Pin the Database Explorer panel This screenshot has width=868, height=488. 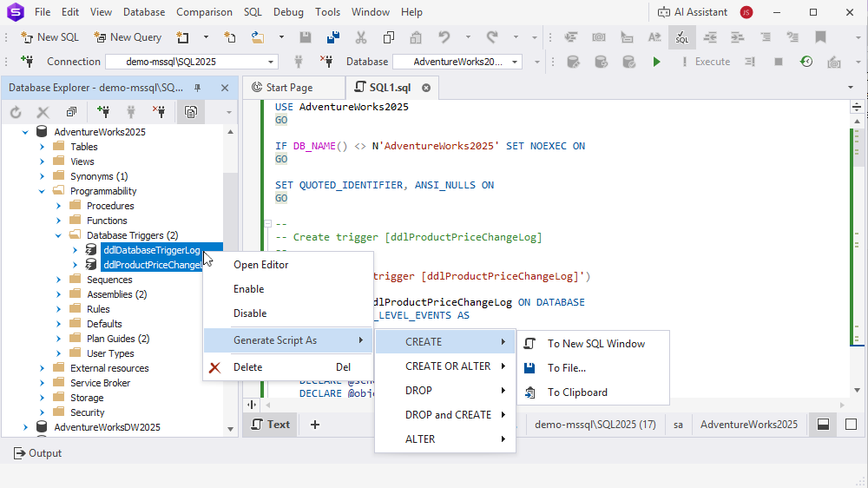click(x=197, y=88)
